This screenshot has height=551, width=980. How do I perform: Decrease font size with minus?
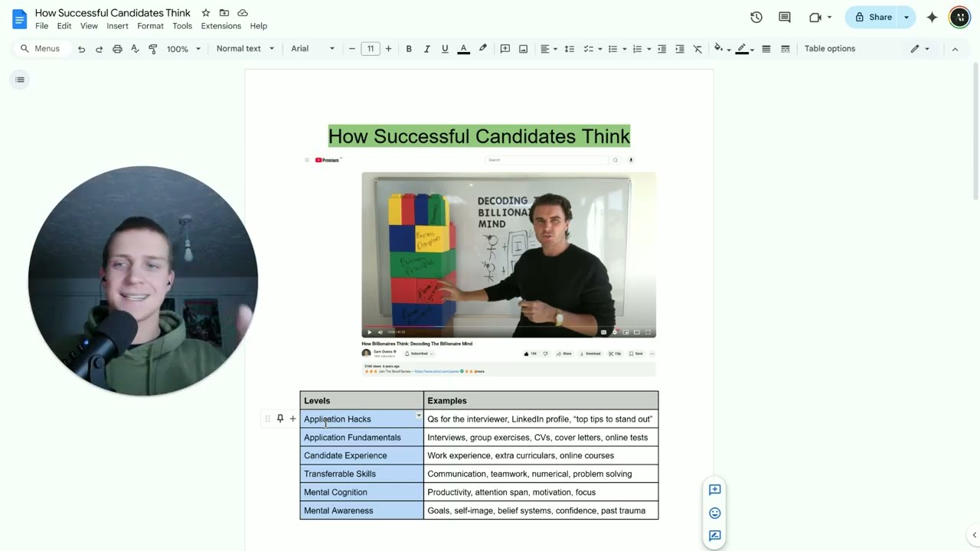click(352, 49)
